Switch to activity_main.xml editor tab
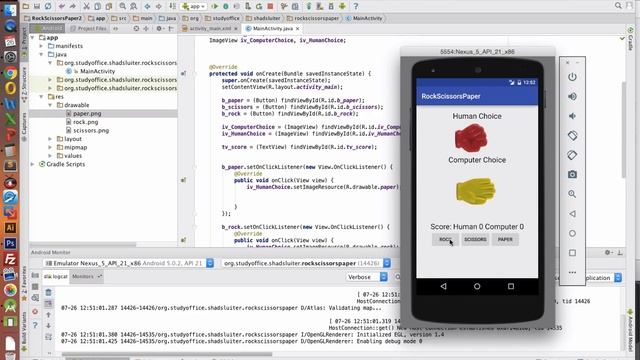Screen dimensions: 640x360 point(210,28)
